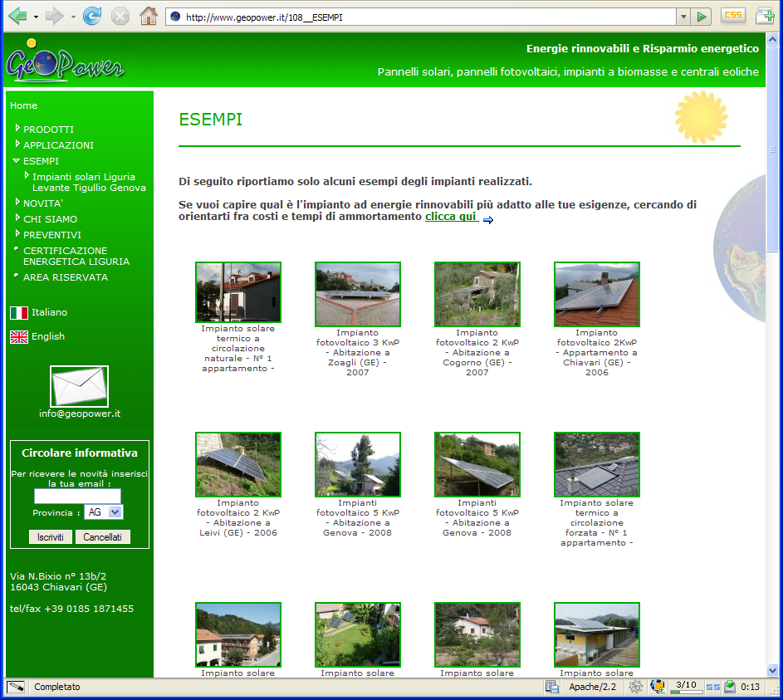783x700 pixels.
Task: Open the forward history dropdown arrow
Action: tap(73, 17)
